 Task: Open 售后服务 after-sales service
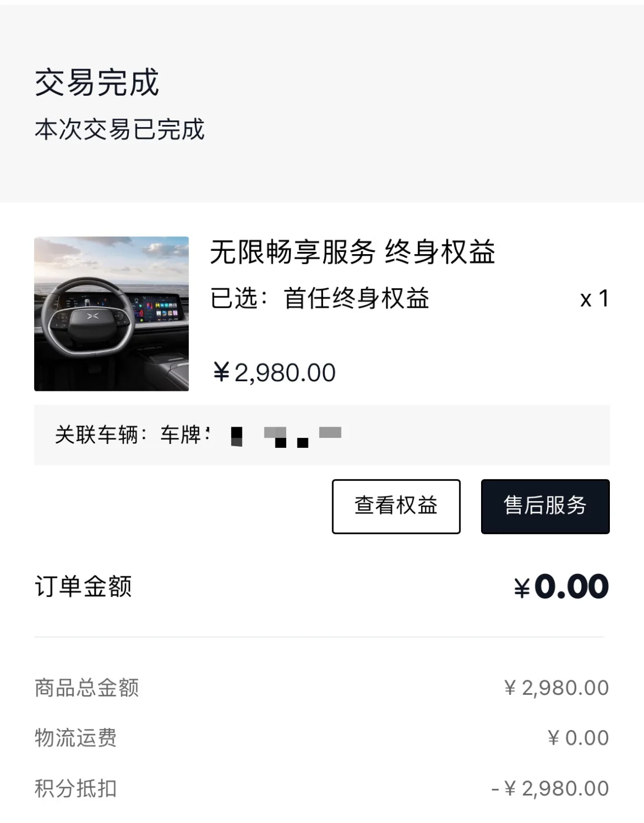[545, 506]
